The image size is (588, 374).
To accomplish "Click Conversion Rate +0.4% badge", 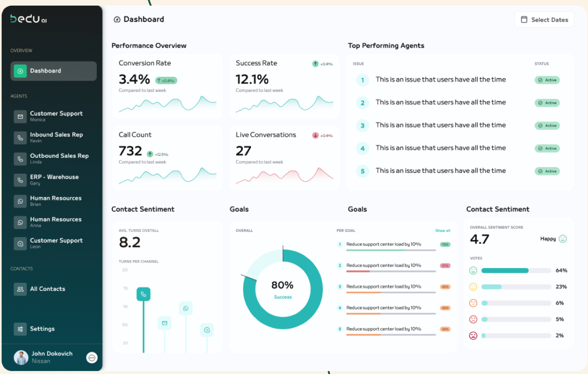I will point(166,81).
